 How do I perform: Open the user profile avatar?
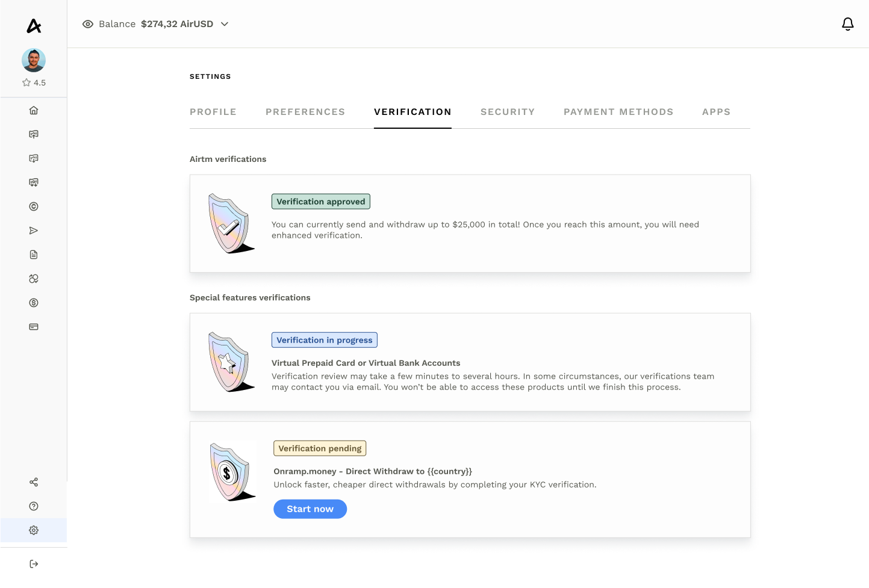tap(34, 60)
